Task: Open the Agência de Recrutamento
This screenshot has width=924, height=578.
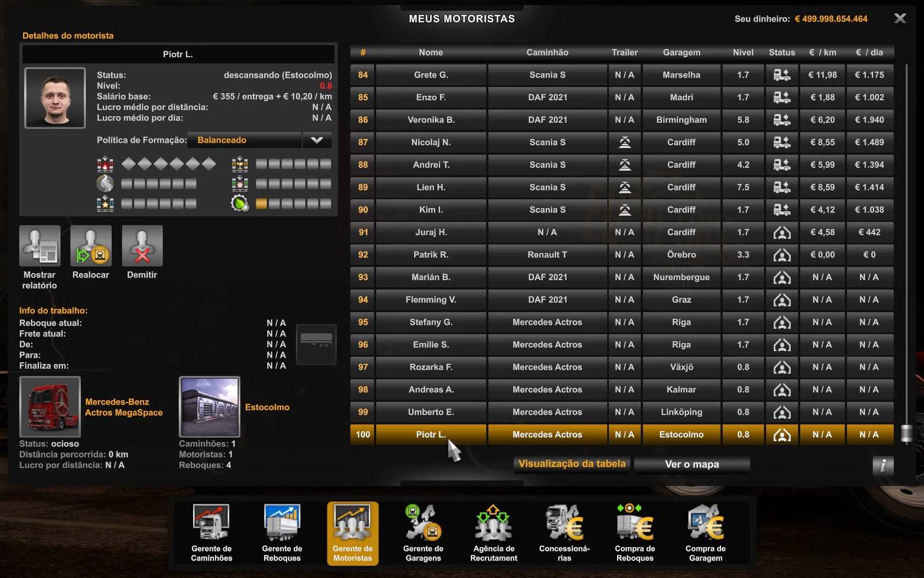Action: [493, 532]
